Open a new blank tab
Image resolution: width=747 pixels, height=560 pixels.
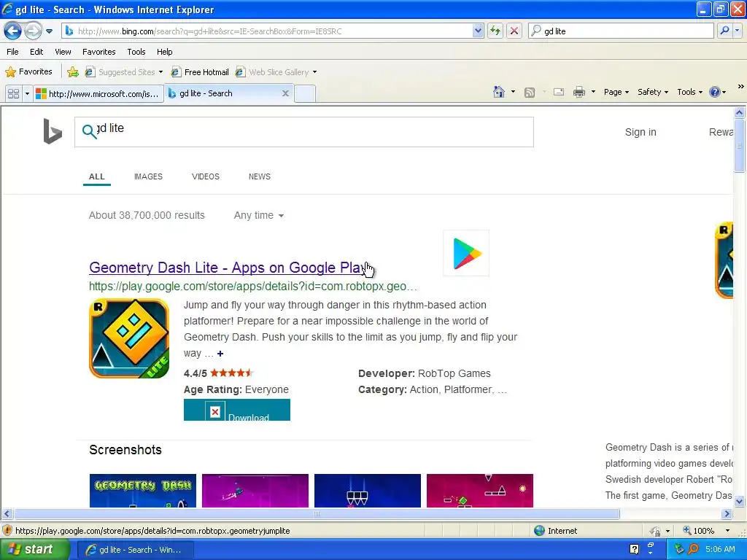(305, 93)
